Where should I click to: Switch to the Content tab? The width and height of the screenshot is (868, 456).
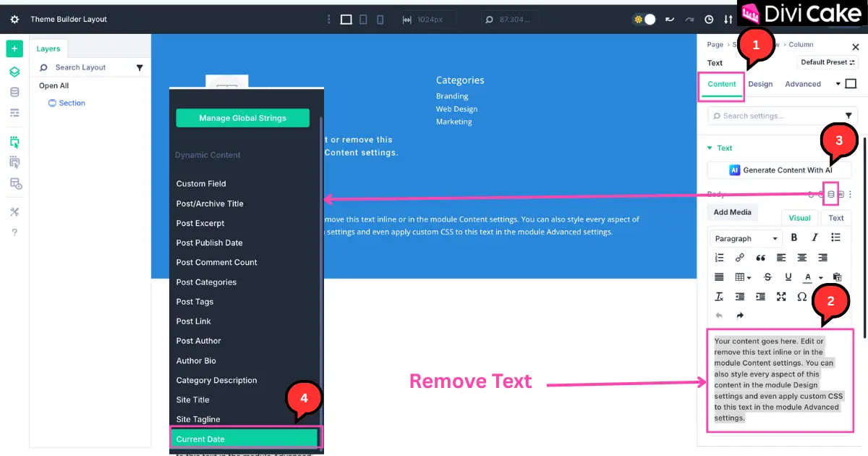click(x=722, y=84)
